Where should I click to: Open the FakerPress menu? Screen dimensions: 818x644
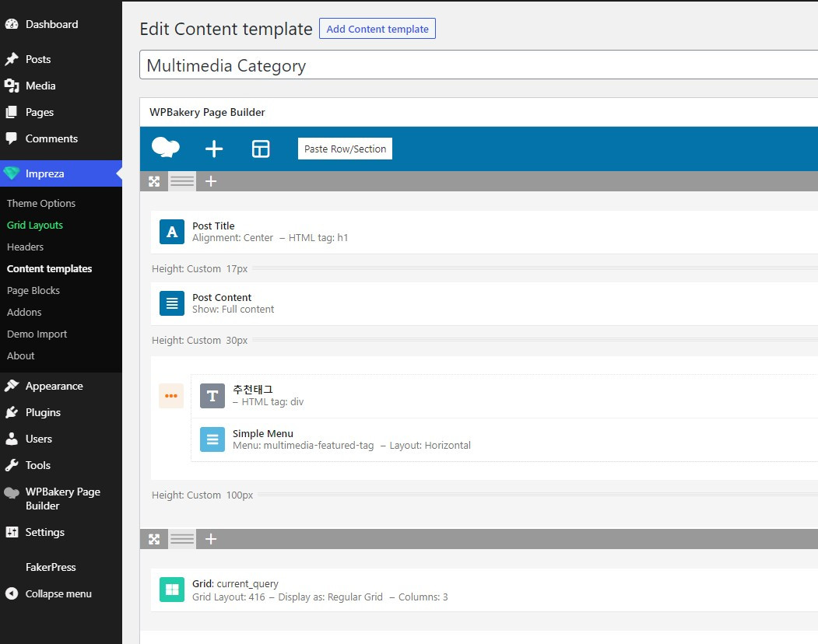[x=51, y=567]
